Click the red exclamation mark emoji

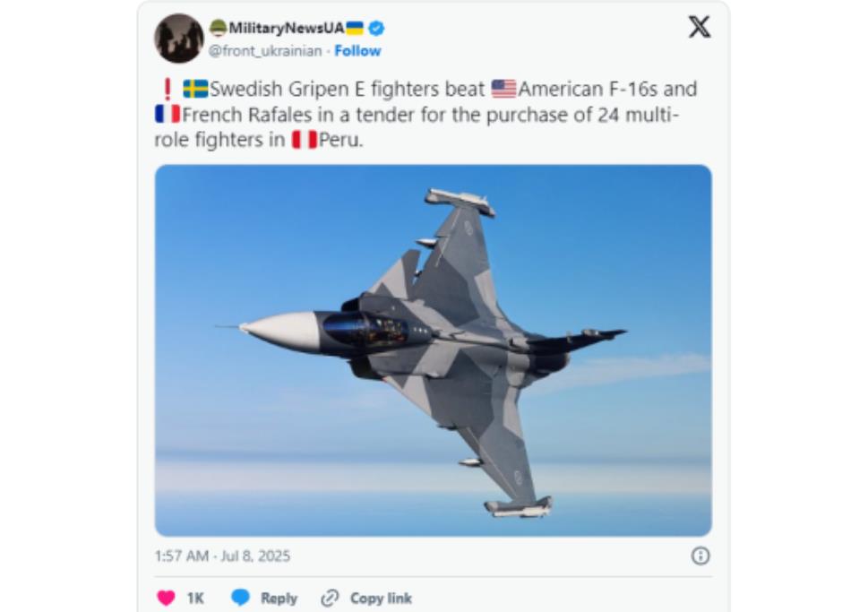168,90
